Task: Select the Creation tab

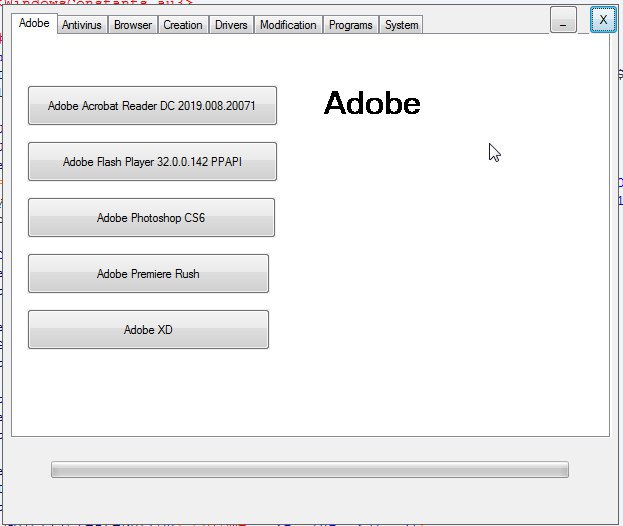Action: click(183, 25)
